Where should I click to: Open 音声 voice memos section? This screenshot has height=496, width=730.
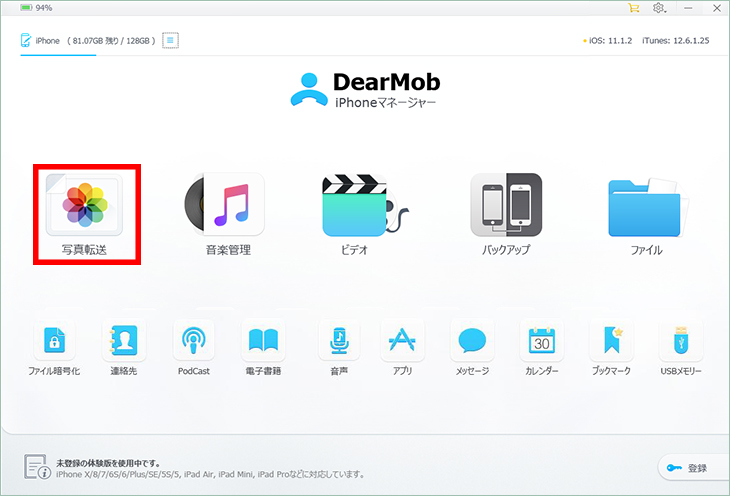pos(339,347)
